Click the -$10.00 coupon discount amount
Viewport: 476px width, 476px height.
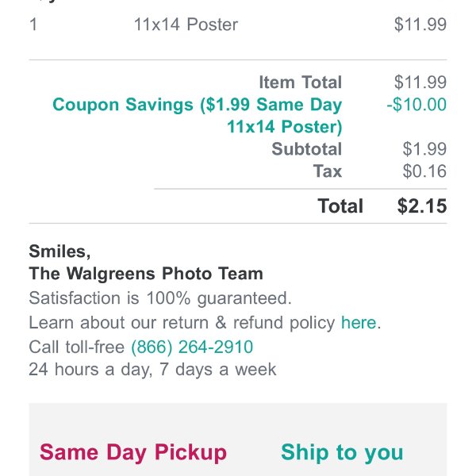coord(416,105)
